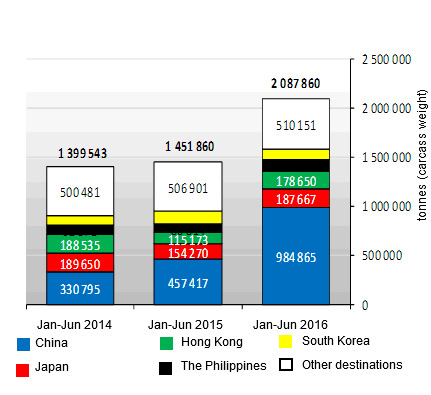Screen dimensions: 431x395
Task: Select the 1 399 543 total label
Action: [x=82, y=153]
